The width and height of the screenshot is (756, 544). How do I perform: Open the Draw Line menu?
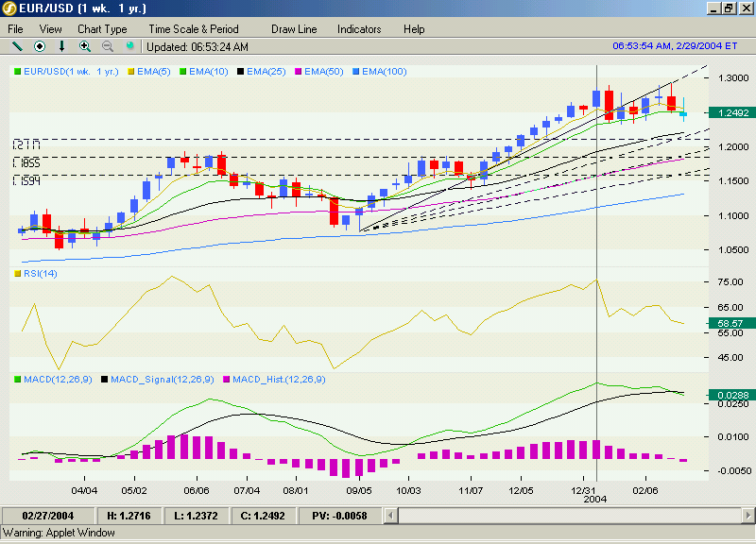coord(294,29)
